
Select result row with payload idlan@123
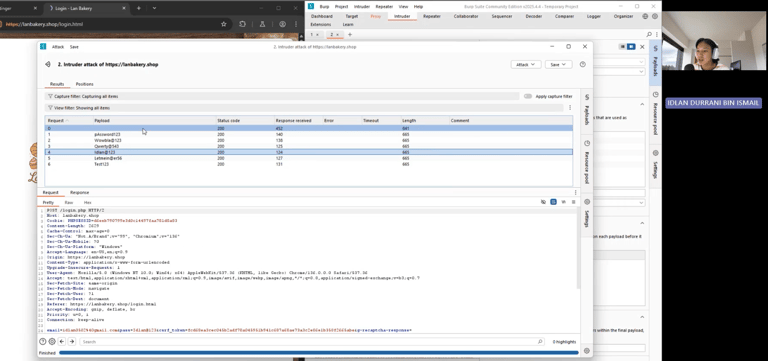pos(309,152)
